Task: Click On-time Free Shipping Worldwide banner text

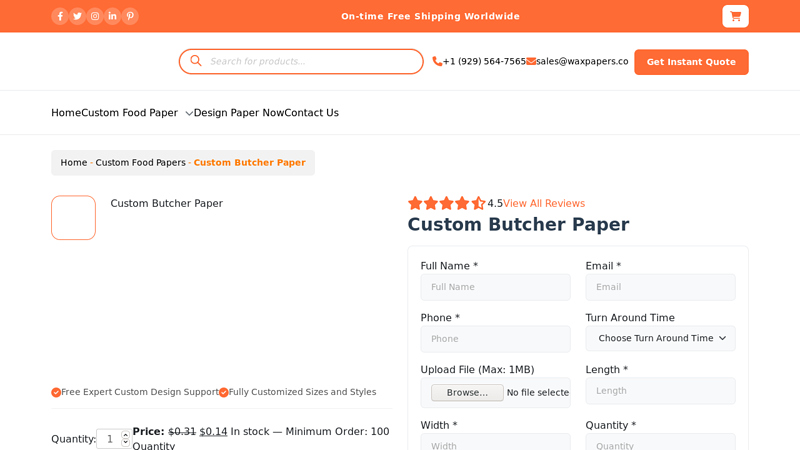Action: [430, 16]
